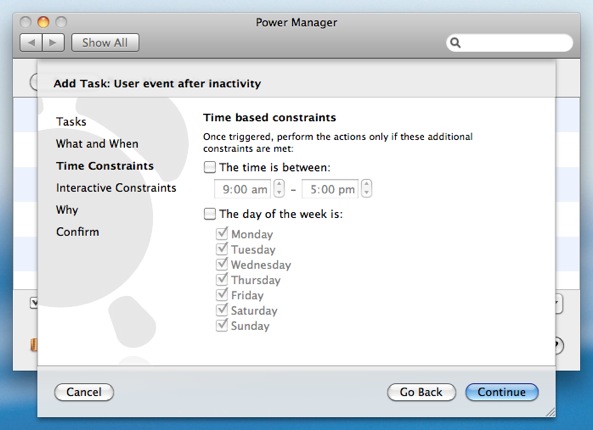
Task: Click the Show All button
Action: click(x=105, y=42)
